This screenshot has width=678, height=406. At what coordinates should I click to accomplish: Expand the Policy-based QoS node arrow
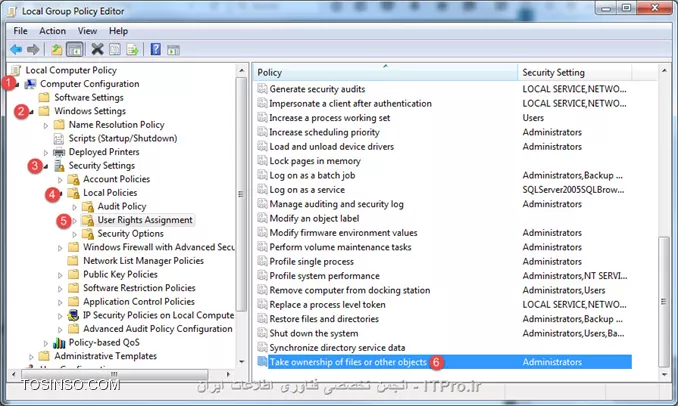(46, 343)
